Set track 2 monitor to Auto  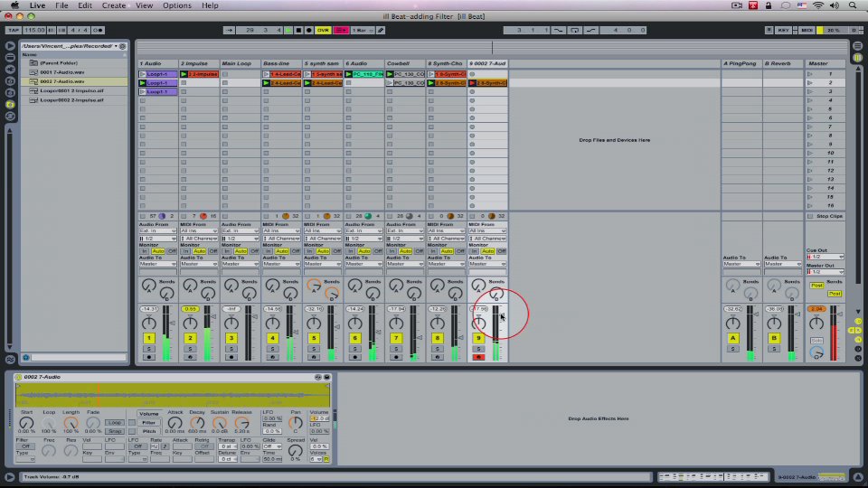point(199,251)
